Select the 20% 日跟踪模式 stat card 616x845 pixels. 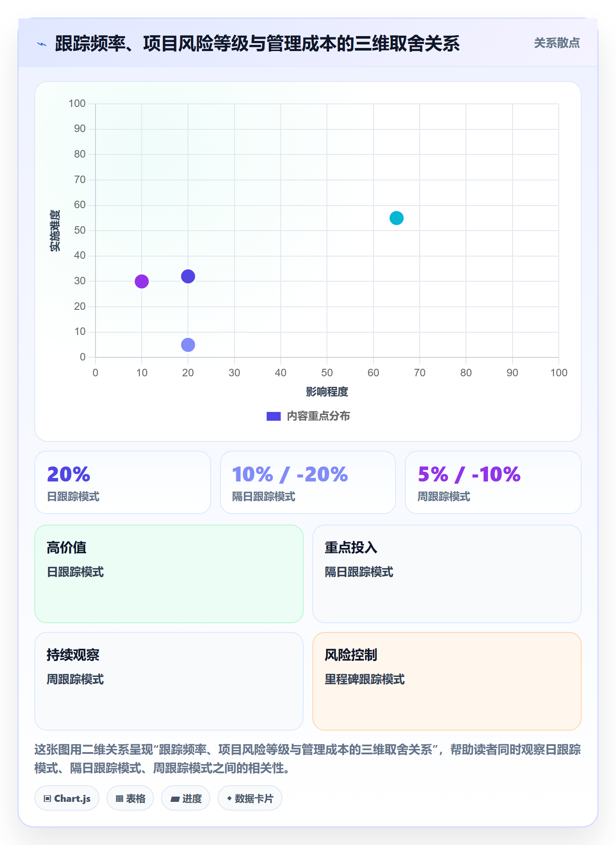click(123, 482)
